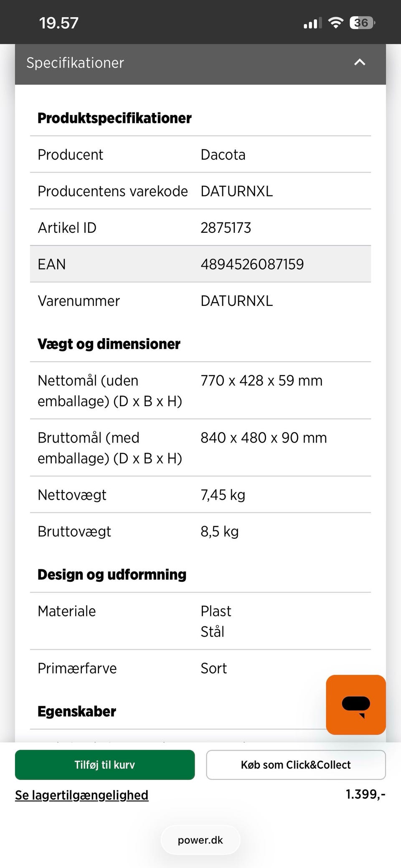This screenshot has height=868, width=401.
Task: Open the orange chat bubble icon
Action: click(x=355, y=705)
